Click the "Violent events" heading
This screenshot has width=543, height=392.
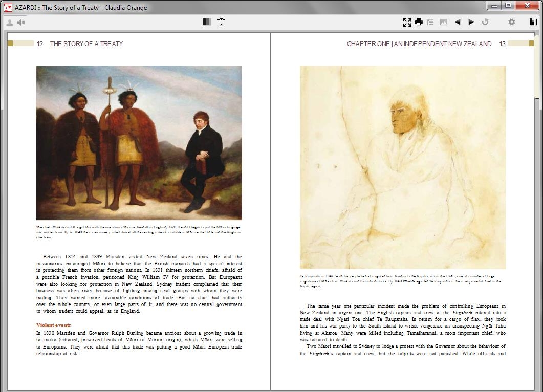(53, 325)
